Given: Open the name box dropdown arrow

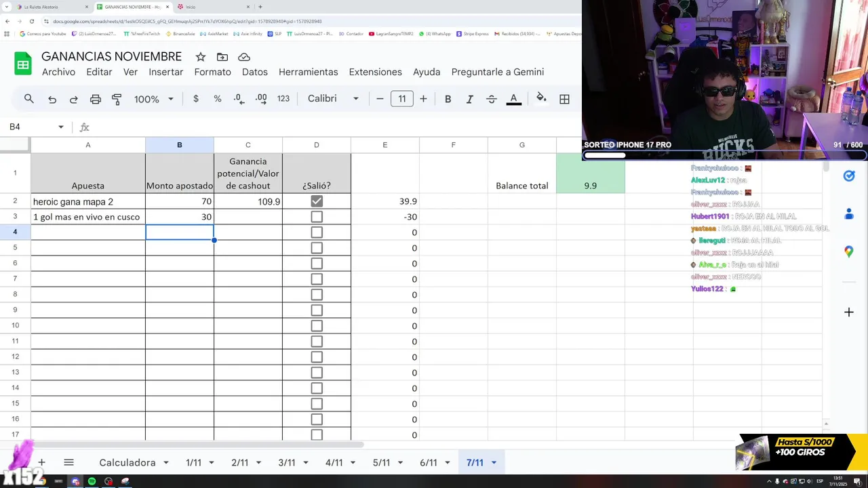Looking at the screenshot, I should [x=61, y=127].
